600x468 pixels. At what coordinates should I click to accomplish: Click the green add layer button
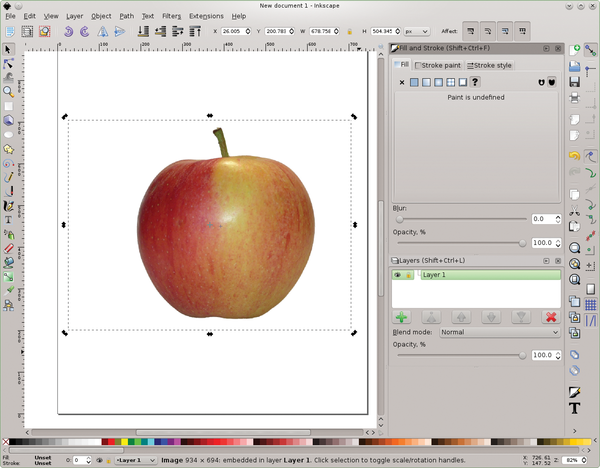tap(401, 317)
